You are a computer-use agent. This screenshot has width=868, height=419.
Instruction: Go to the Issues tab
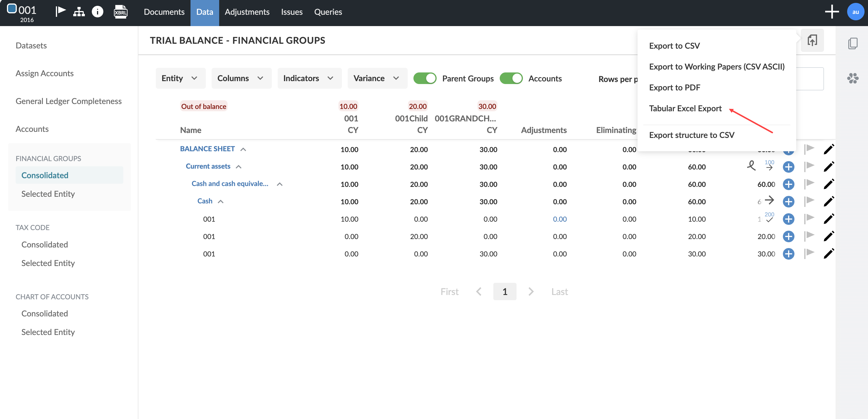292,12
